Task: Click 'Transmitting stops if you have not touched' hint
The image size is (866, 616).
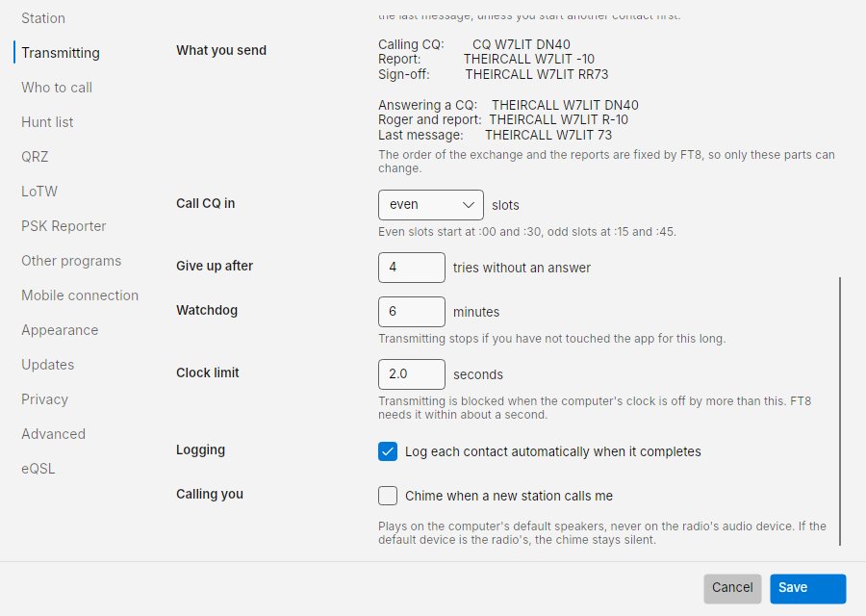Action: coord(551,339)
